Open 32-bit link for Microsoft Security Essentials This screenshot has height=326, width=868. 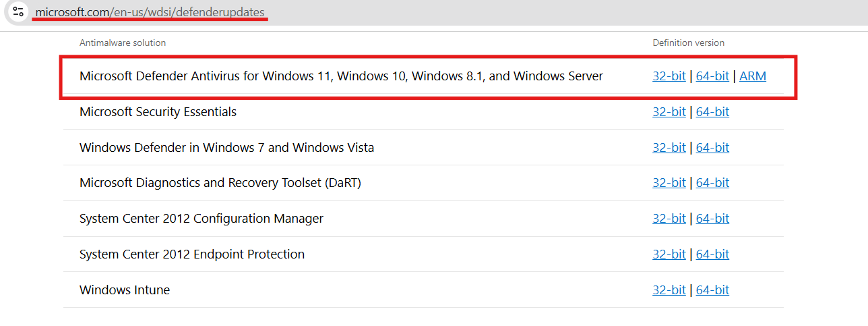pos(669,112)
